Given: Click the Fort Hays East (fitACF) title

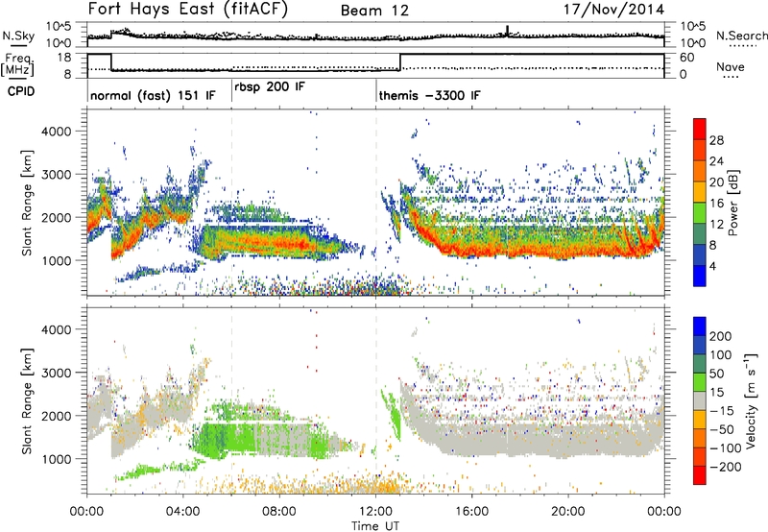Looking at the screenshot, I should (188, 9).
